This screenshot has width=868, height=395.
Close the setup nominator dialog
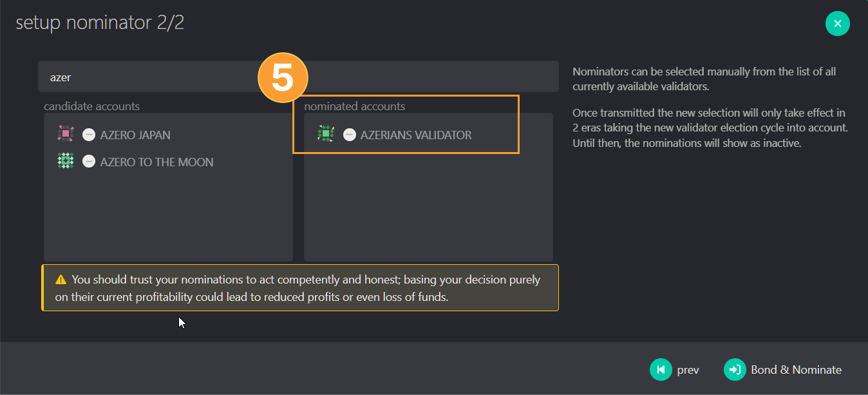[x=838, y=24]
